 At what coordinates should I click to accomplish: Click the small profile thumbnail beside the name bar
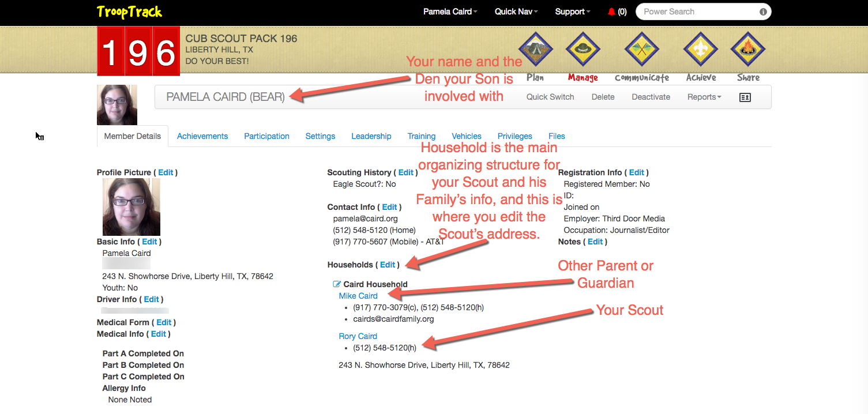point(117,105)
